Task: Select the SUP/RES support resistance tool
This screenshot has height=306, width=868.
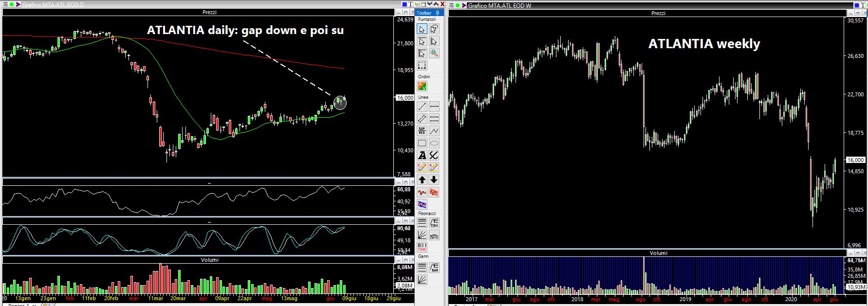Action: (422, 131)
